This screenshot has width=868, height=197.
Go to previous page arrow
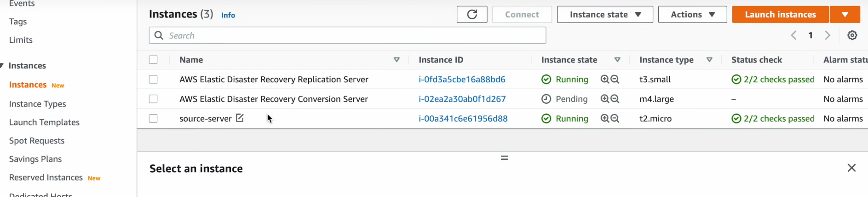pos(793,35)
